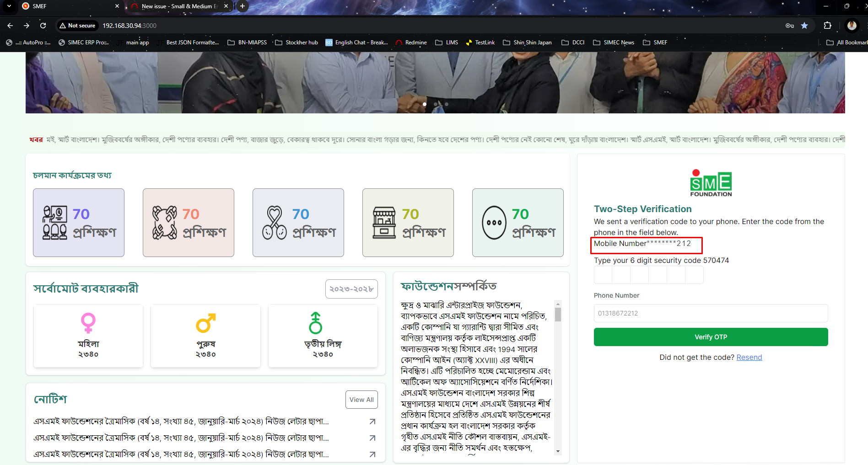Screen dimensions: 868x465
Task: Click the pink handshake training card
Action: [189, 223]
